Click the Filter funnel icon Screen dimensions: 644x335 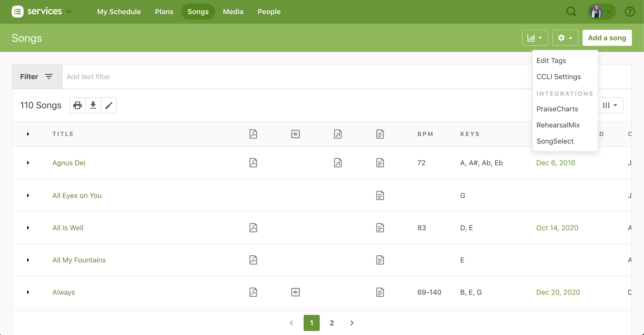(x=49, y=76)
